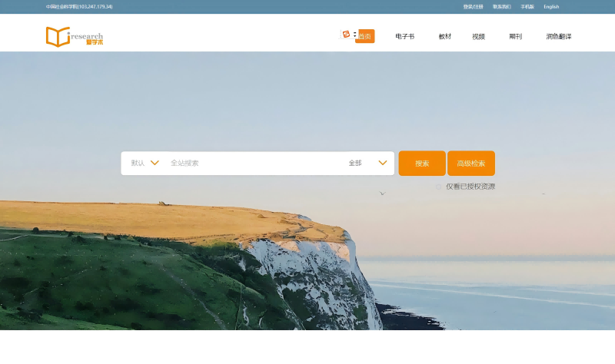The width and height of the screenshot is (615, 364).
Task: Switch language to English
Action: (551, 7)
